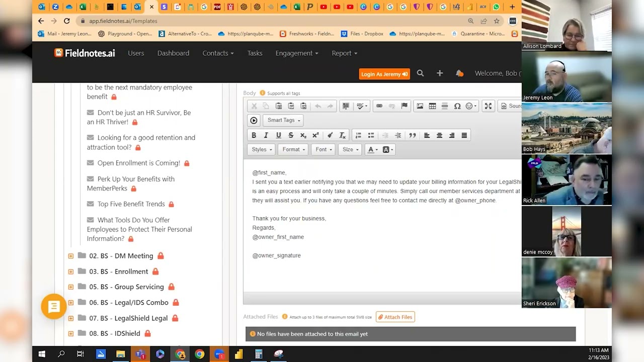This screenshot has width=644, height=362.
Task: Open the Format dropdown
Action: pos(294,149)
